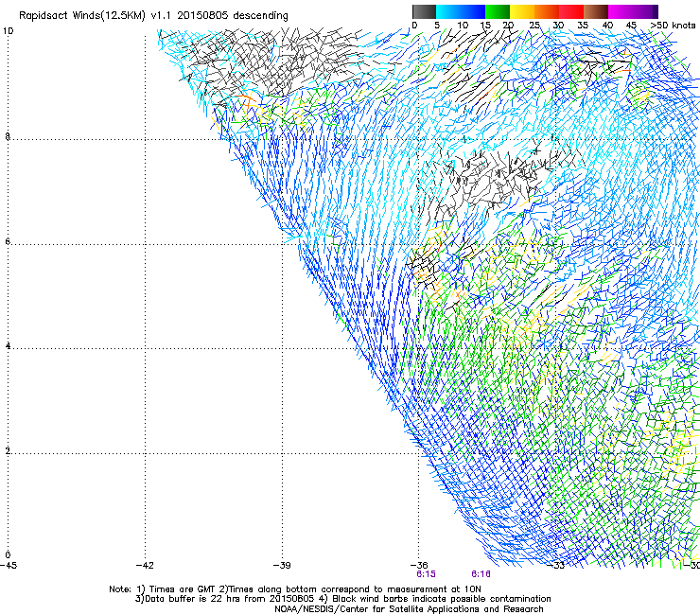Click the '5' label under the color bar
The height and width of the screenshot is (615, 700).
click(x=437, y=26)
